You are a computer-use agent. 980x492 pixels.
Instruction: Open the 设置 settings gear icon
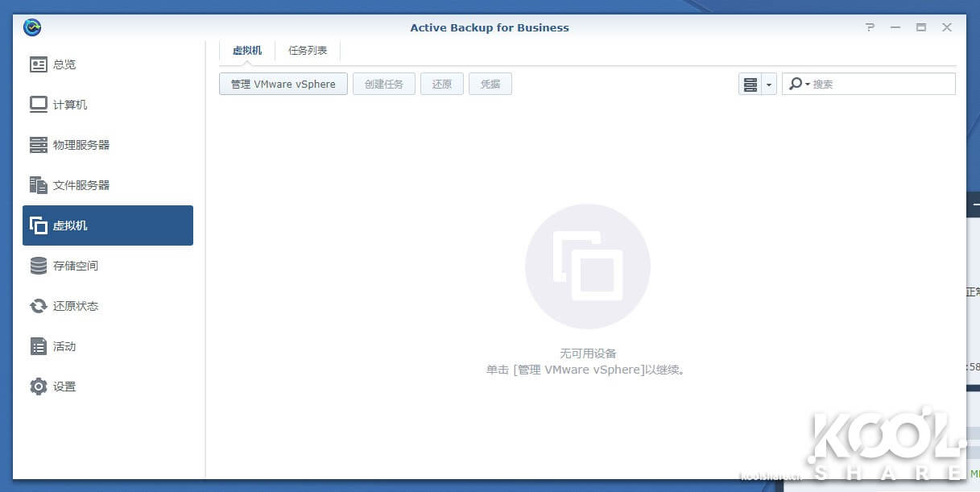39,387
